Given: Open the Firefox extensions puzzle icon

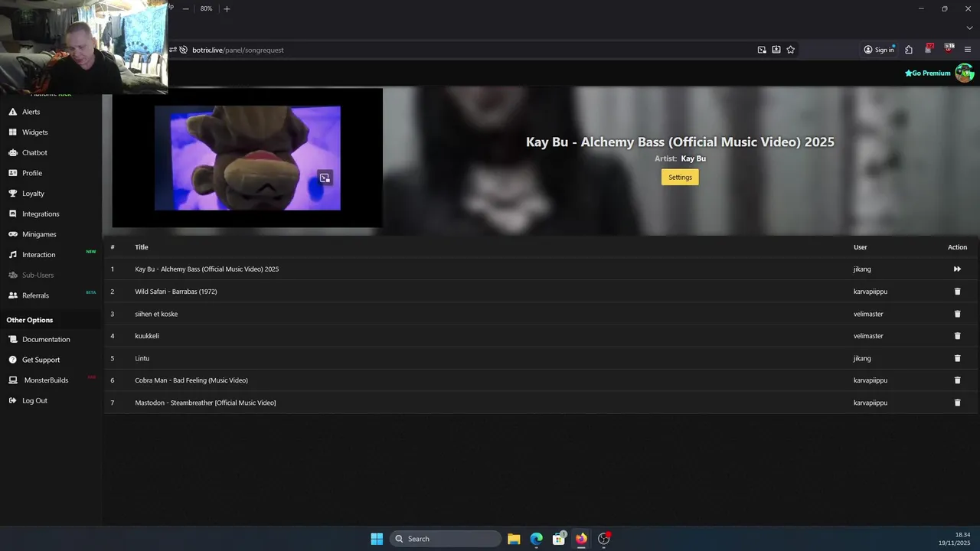Looking at the screenshot, I should pos(909,50).
